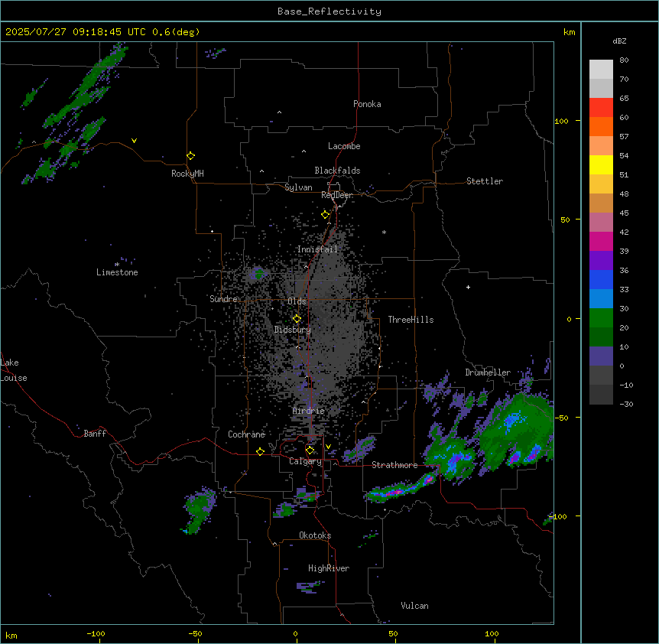Choose the pink 42-45 dBZ legend swatch
The width and height of the screenshot is (659, 644).
point(601,223)
